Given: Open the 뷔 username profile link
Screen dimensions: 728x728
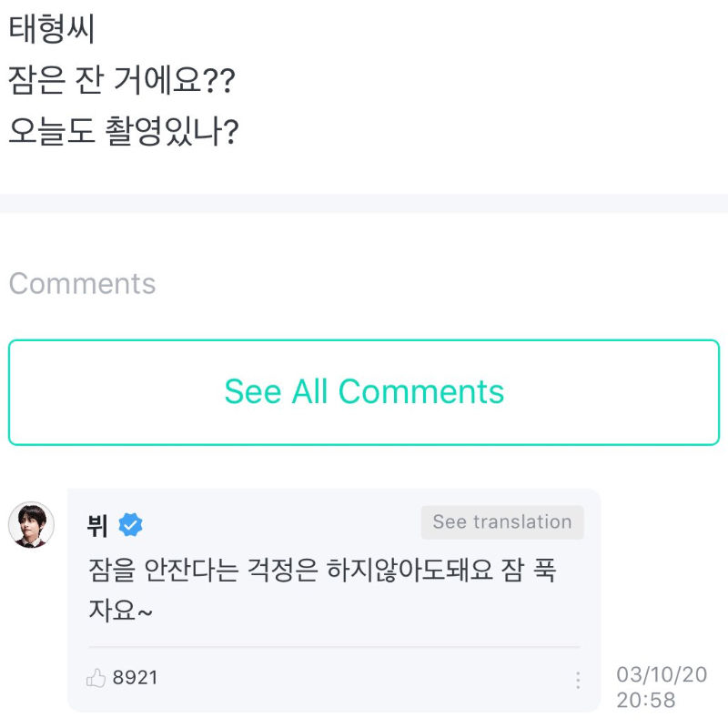Looking at the screenshot, I should 97,525.
